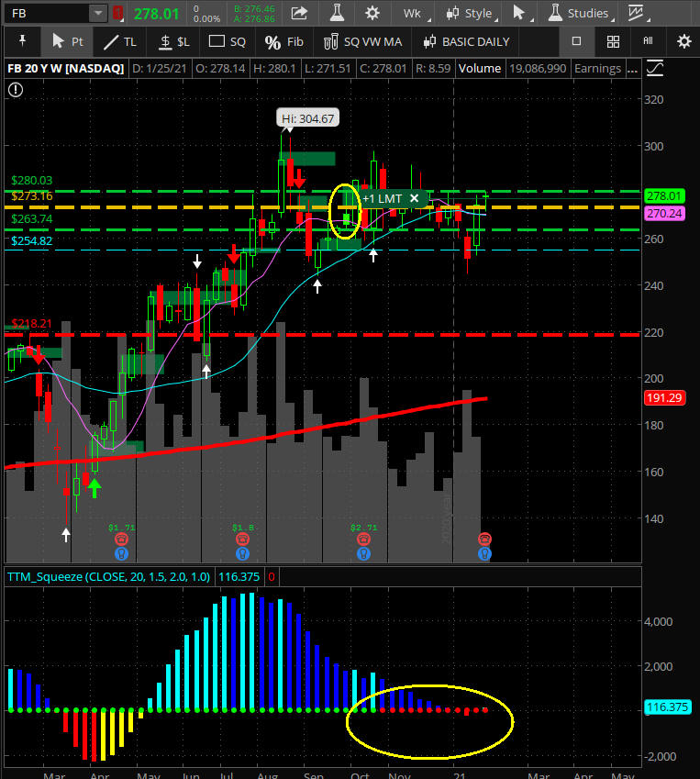The image size is (700, 779).
Task: Expand the FB symbol dropdown arrow
Action: [97, 13]
